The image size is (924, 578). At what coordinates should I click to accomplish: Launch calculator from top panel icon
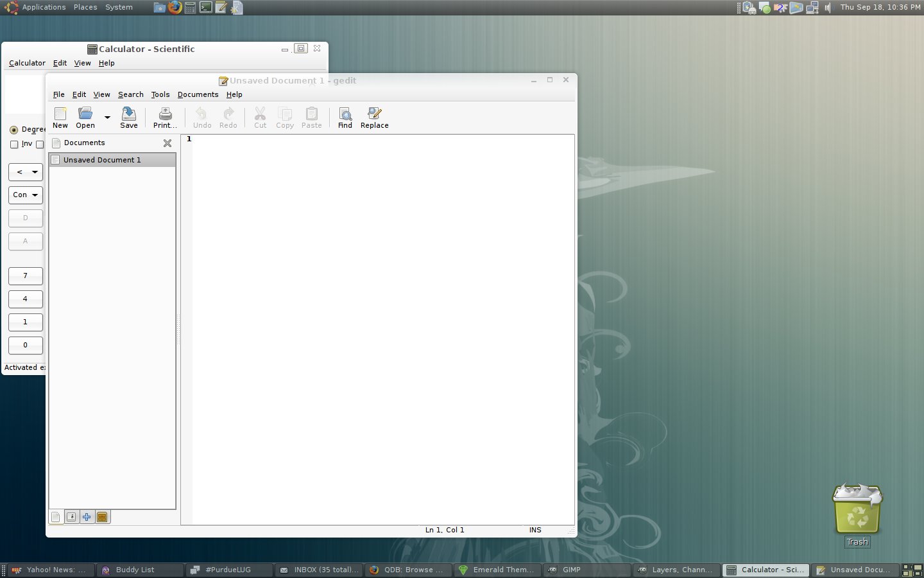tap(191, 8)
